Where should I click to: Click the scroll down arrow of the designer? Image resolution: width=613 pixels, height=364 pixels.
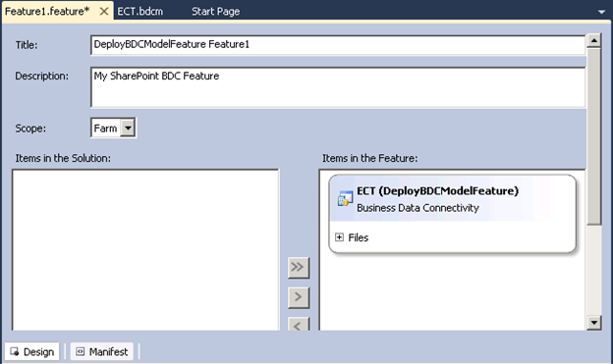point(593,323)
